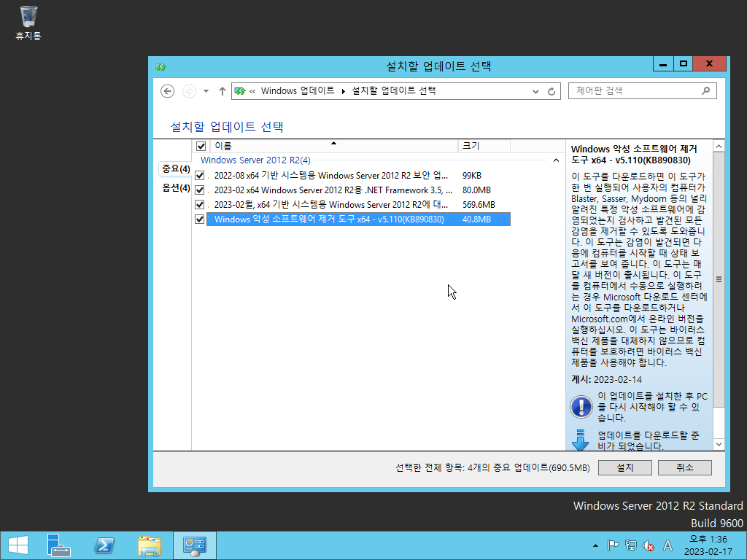This screenshot has height=560, width=747.
Task: Click Windows 업데이트 breadcrumb in address bar
Action: point(298,91)
